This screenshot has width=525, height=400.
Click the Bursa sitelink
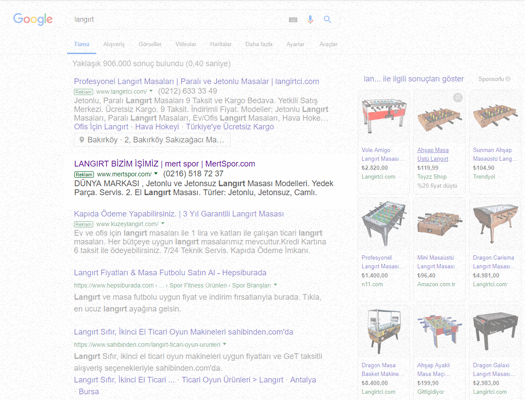(x=88, y=392)
